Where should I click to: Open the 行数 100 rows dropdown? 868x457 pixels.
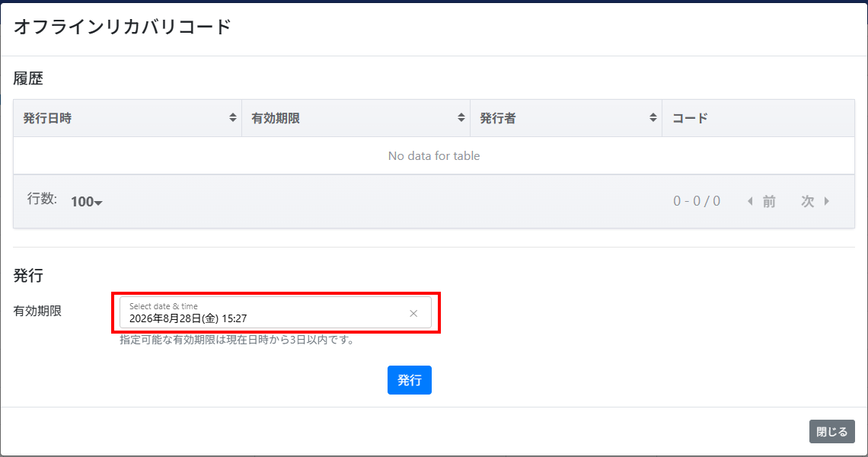(86, 202)
